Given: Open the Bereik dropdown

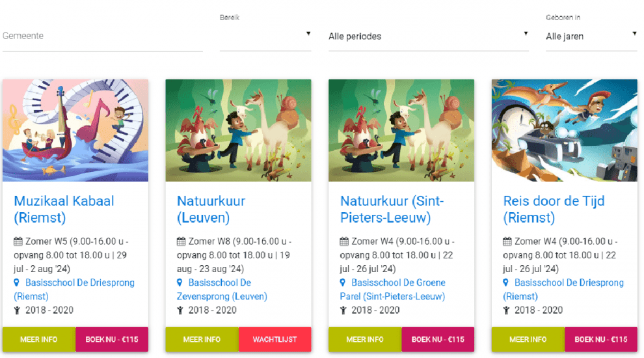Looking at the screenshot, I should 265,36.
